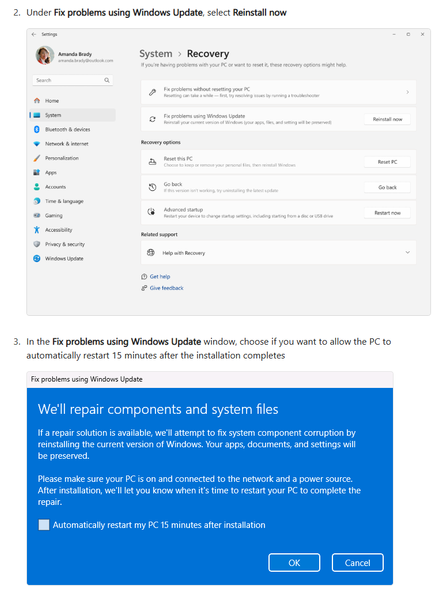Image resolution: width=447 pixels, height=600 pixels.
Task: Open Personalization paintbrush icon
Action: pos(37,158)
